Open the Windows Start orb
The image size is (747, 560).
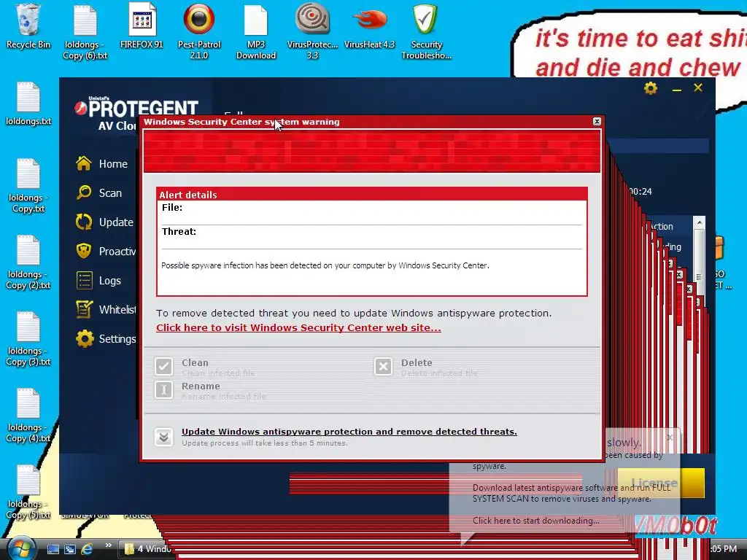point(21,548)
